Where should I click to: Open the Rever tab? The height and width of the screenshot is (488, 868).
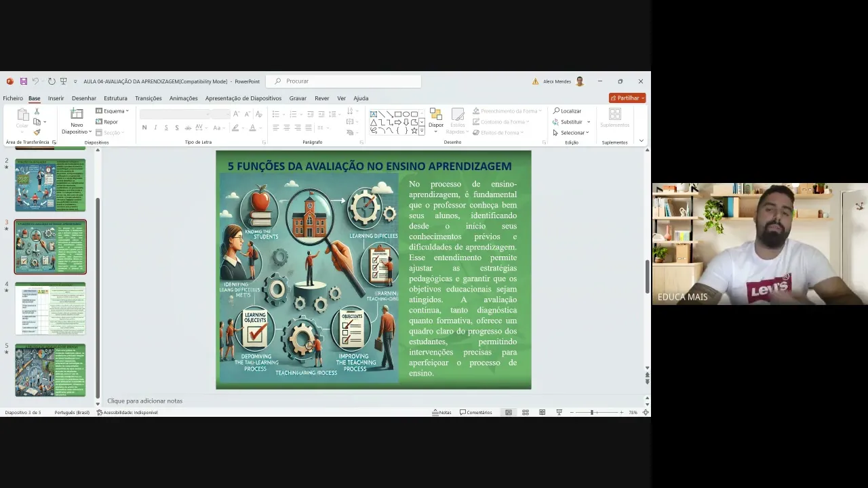322,98
